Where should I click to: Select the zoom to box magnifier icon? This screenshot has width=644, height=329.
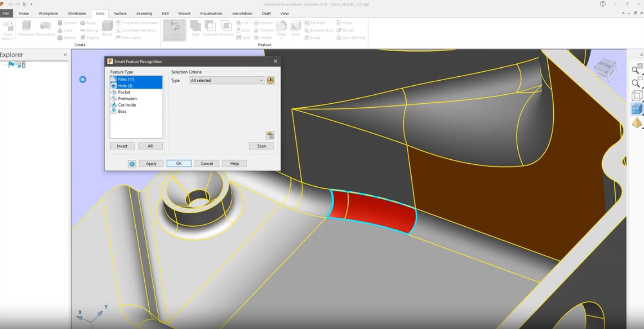[636, 82]
